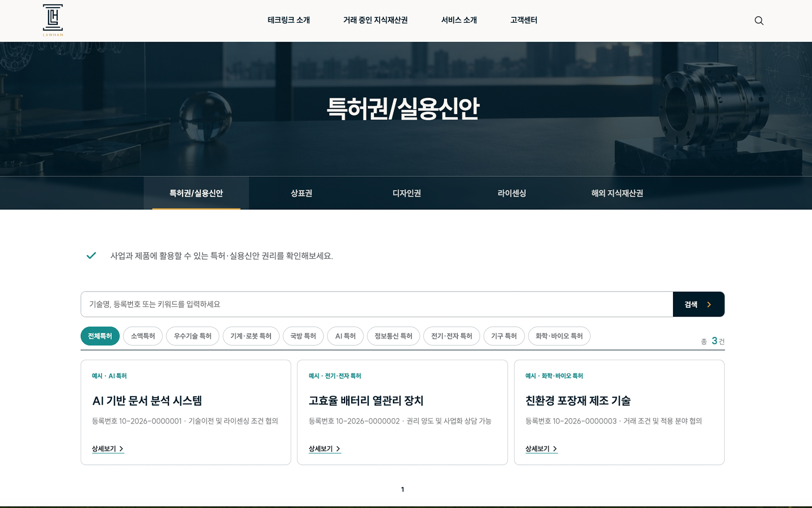The width and height of the screenshot is (812, 508).
Task: Filter by 전기·전자 특허 chip
Action: [452, 336]
